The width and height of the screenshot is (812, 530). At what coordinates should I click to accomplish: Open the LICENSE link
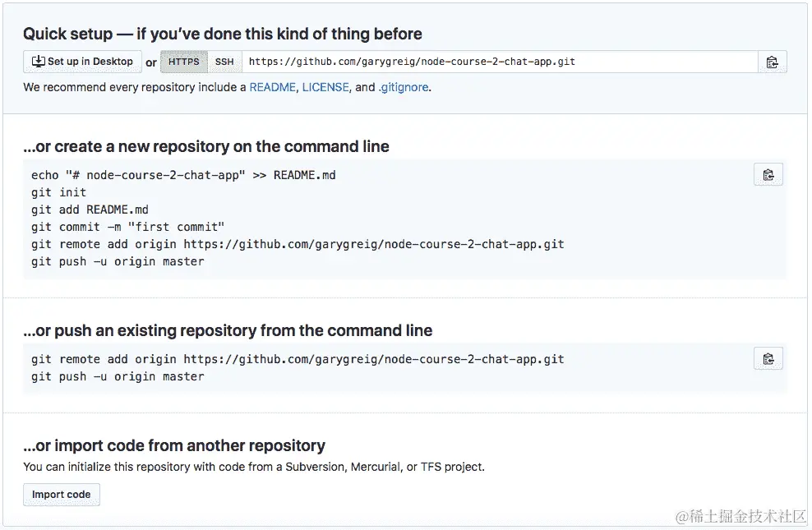[x=325, y=87]
